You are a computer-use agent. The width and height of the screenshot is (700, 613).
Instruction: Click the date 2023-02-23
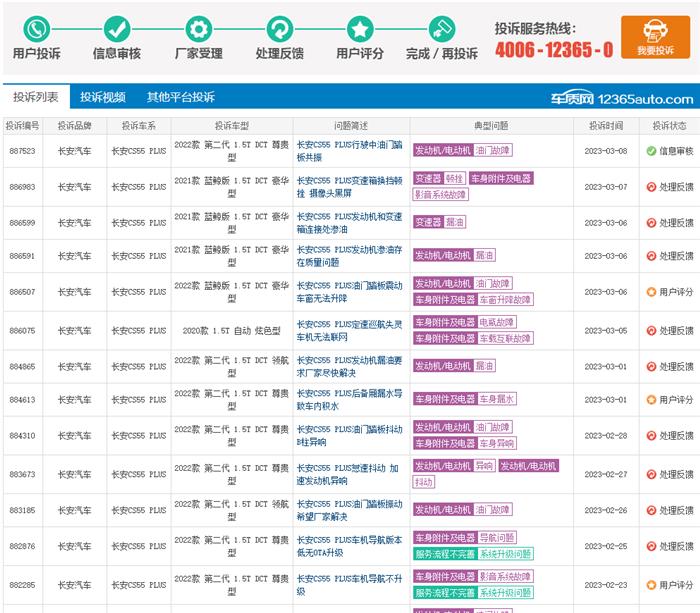pyautogui.click(x=606, y=585)
